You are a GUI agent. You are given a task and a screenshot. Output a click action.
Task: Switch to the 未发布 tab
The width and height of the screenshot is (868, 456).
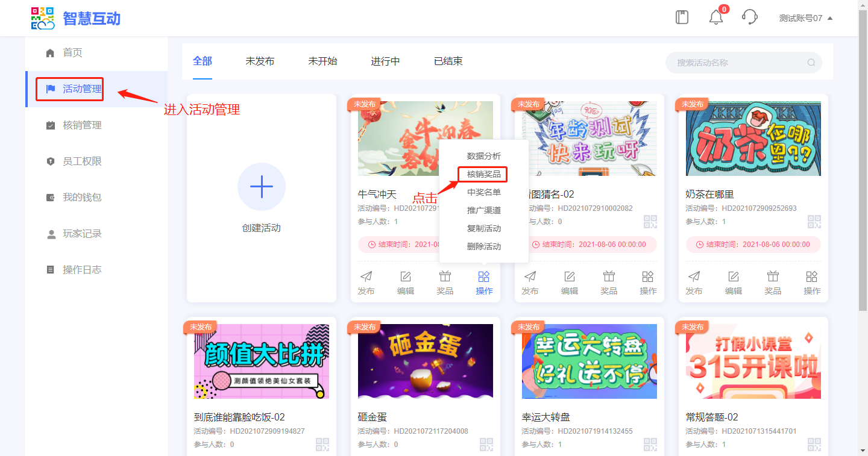click(x=260, y=61)
